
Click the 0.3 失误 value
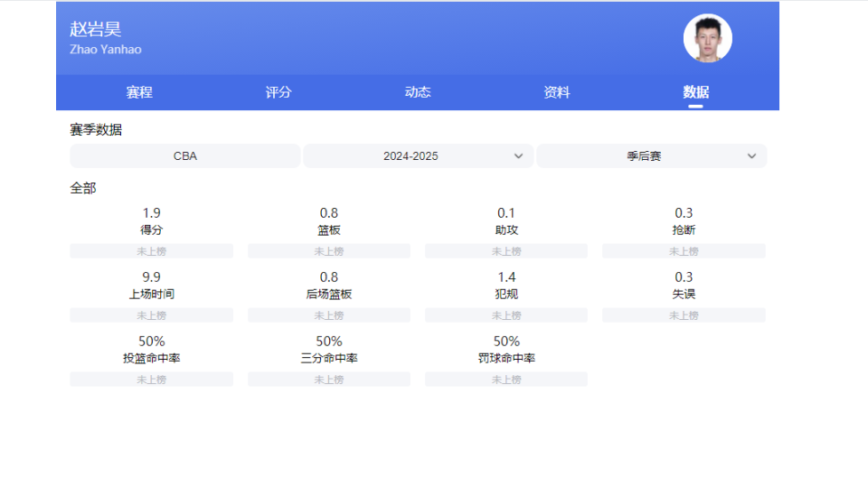point(684,277)
